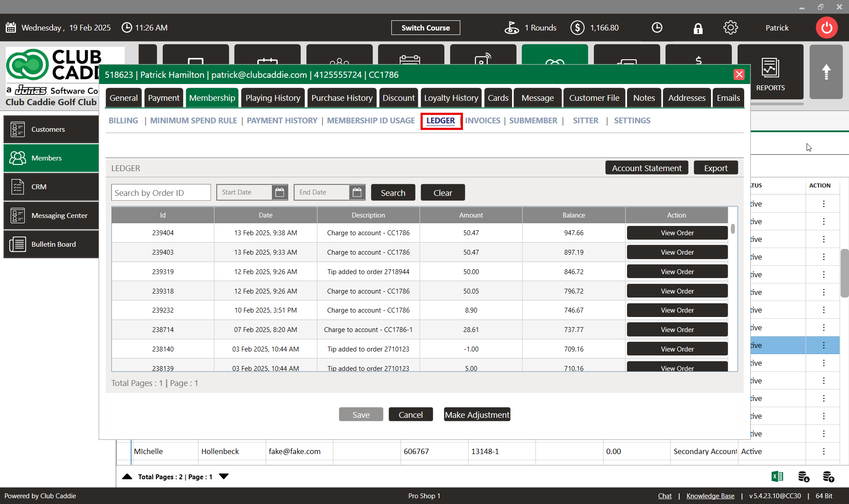Open the End Date calendar icon
The image size is (849, 504).
357,192
